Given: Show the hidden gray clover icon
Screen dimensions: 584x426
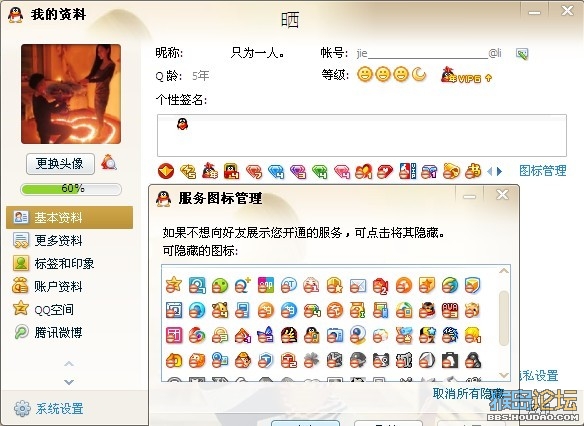Looking at the screenshot, I should point(312,360).
